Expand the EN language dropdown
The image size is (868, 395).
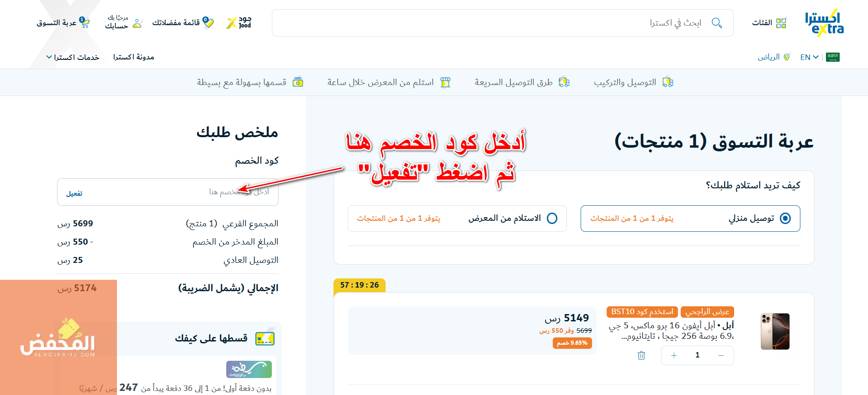(x=809, y=57)
